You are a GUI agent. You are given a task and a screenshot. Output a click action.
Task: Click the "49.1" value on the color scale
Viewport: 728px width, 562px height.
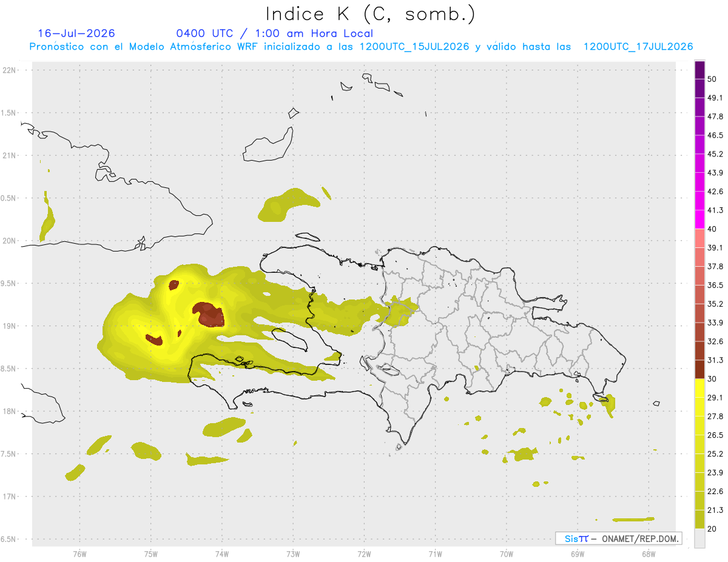click(716, 98)
